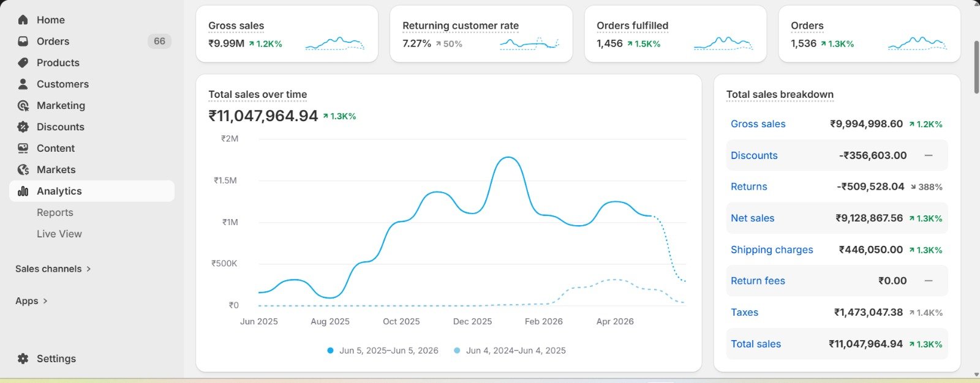Image resolution: width=980 pixels, height=383 pixels.
Task: Click the Total sales link in breakdown
Action: tap(756, 344)
